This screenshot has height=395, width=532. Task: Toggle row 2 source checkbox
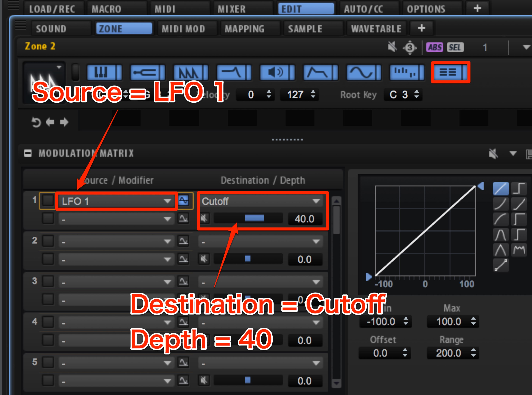point(48,241)
